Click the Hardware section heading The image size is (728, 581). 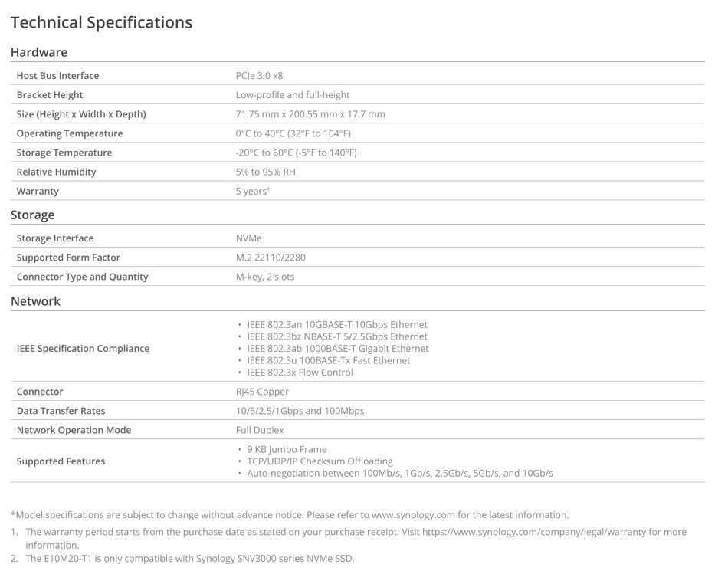[x=39, y=52]
